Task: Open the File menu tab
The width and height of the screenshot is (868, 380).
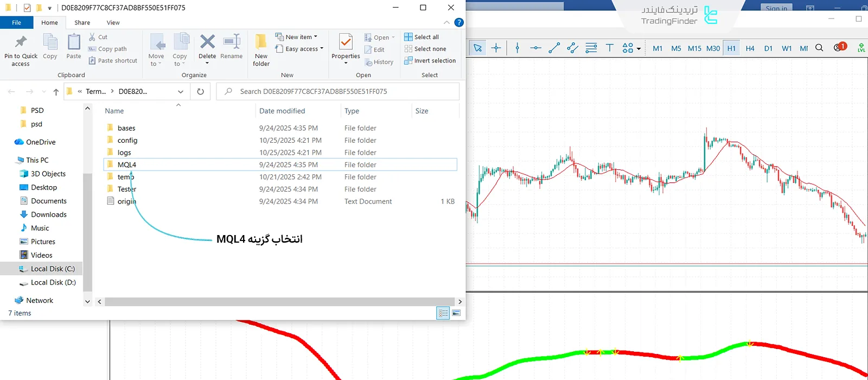Action: [17, 22]
